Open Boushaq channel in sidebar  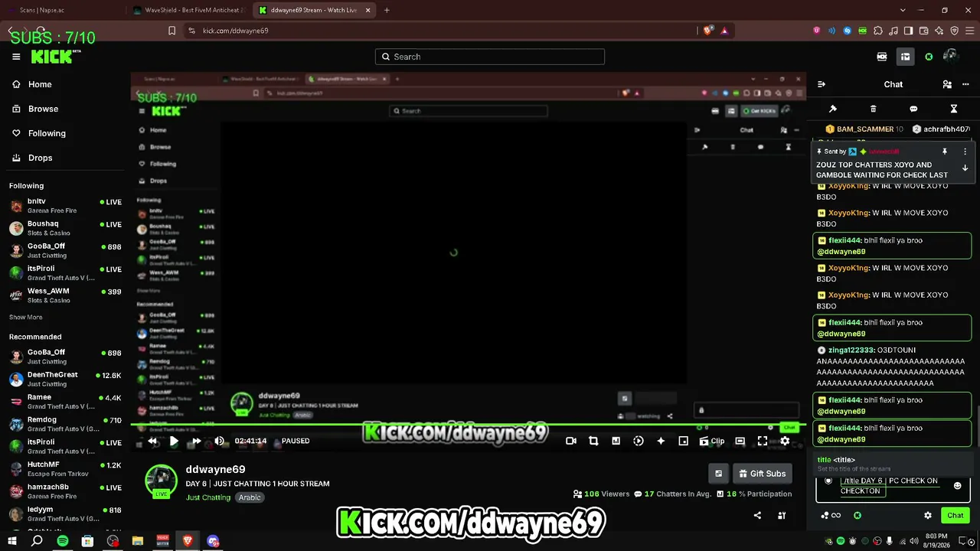(x=65, y=228)
